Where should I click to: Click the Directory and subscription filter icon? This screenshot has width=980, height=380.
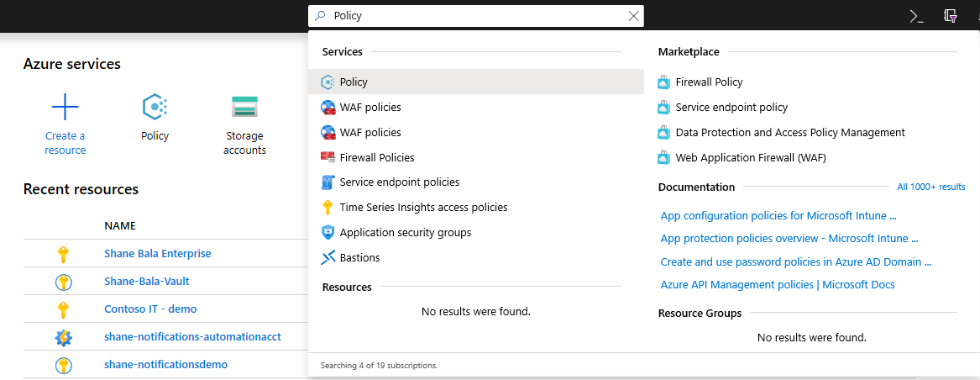(x=951, y=16)
